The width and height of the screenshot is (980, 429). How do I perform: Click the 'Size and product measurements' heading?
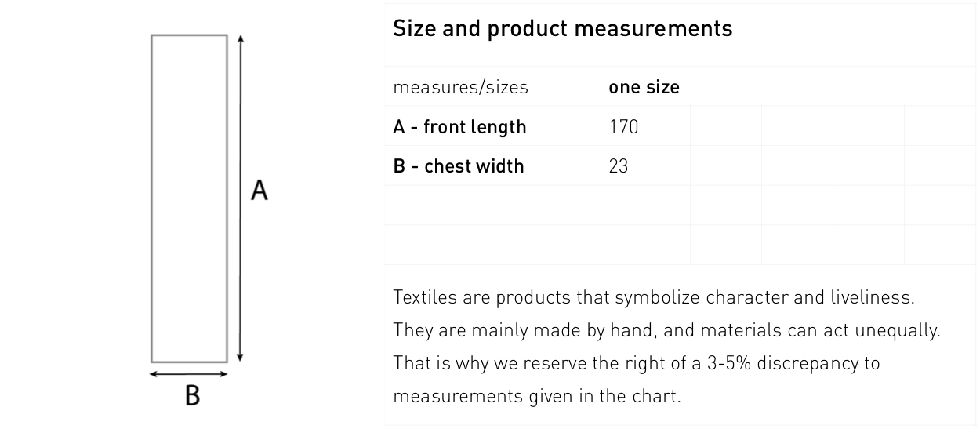click(x=562, y=29)
